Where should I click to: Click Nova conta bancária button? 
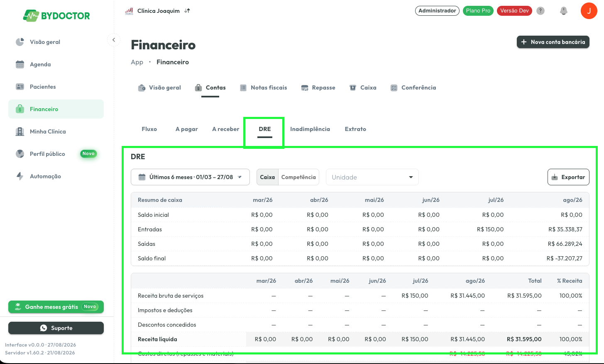(x=553, y=42)
